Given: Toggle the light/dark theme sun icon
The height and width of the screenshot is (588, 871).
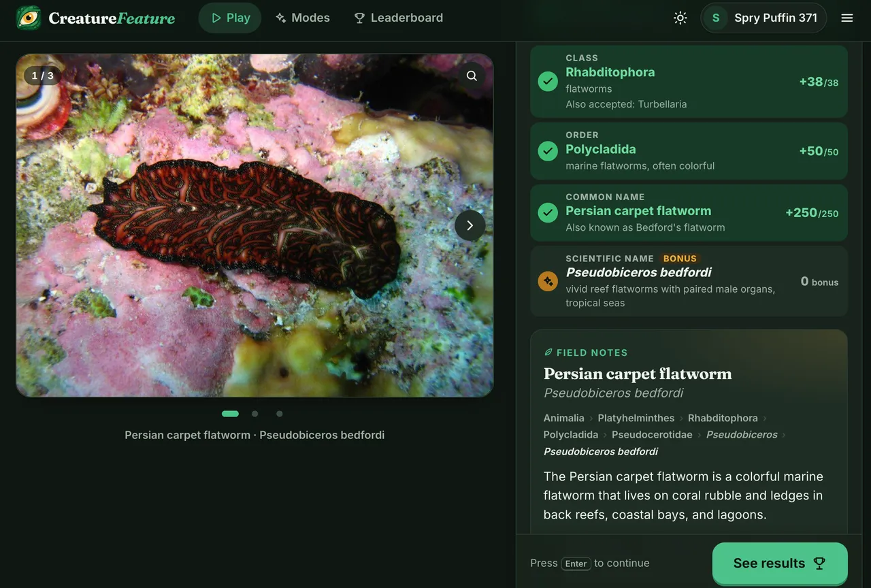Looking at the screenshot, I should (680, 18).
